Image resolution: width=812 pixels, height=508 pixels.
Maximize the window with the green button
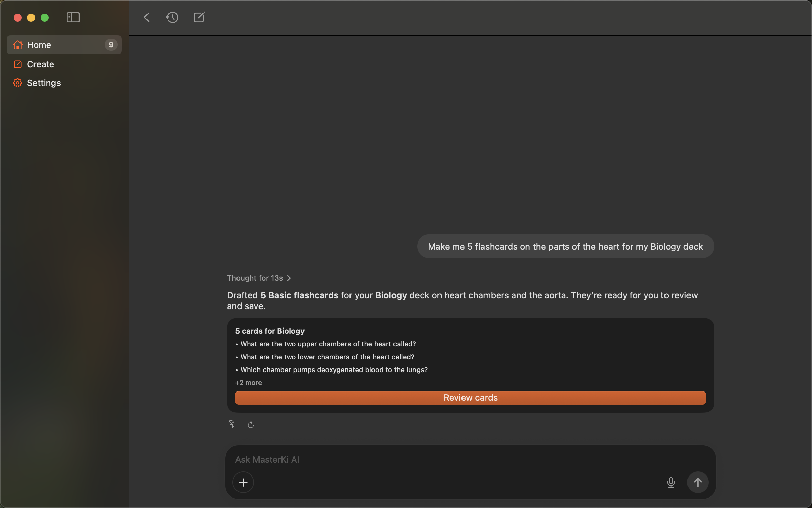[45, 17]
